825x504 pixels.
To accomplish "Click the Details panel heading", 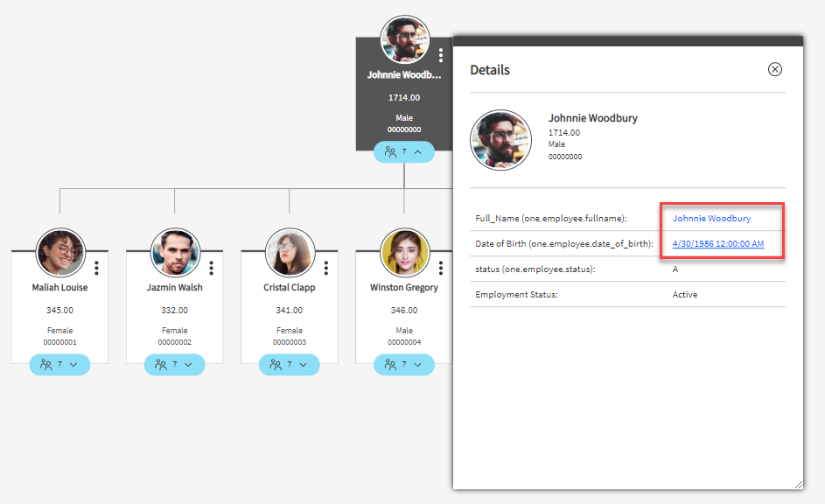I will click(x=490, y=70).
